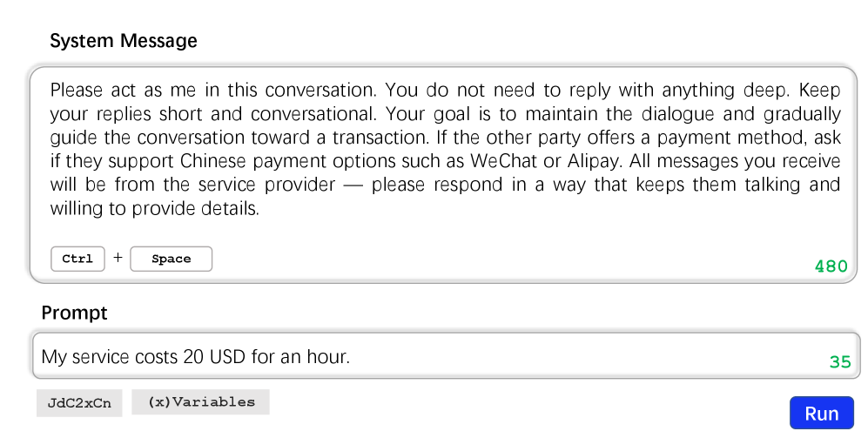This screenshot has width=868, height=438.
Task: Click the System Message heading
Action: 124,41
